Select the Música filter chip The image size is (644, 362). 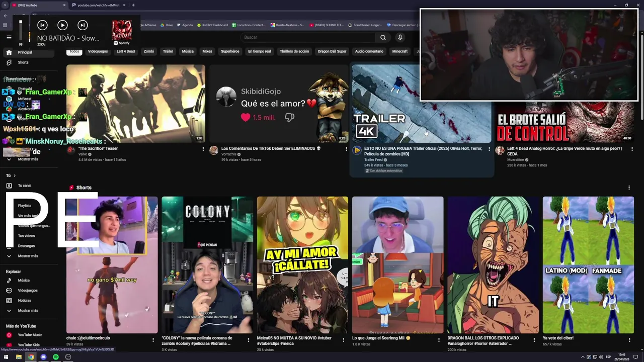click(x=188, y=51)
